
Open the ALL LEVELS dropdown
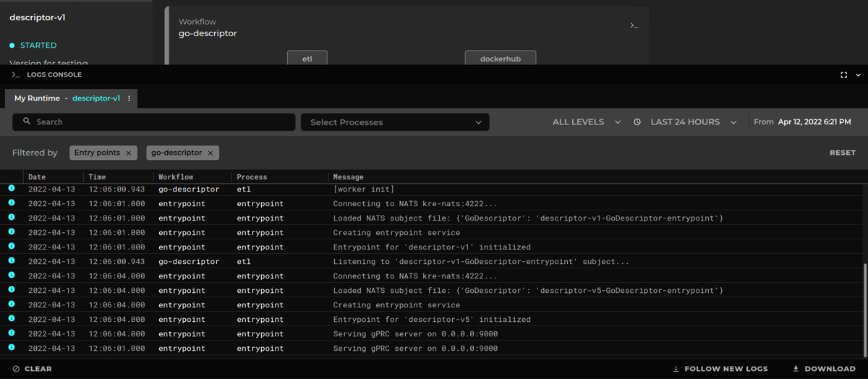click(x=587, y=122)
